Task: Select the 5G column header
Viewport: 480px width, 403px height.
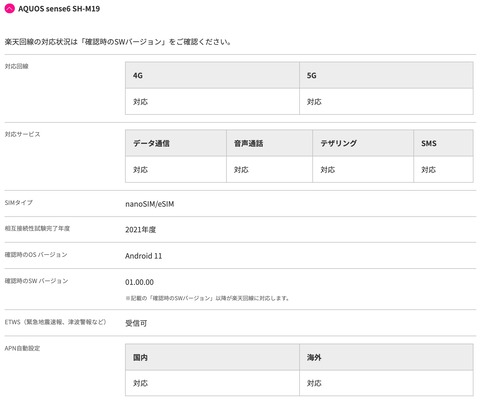Action: [x=386, y=75]
